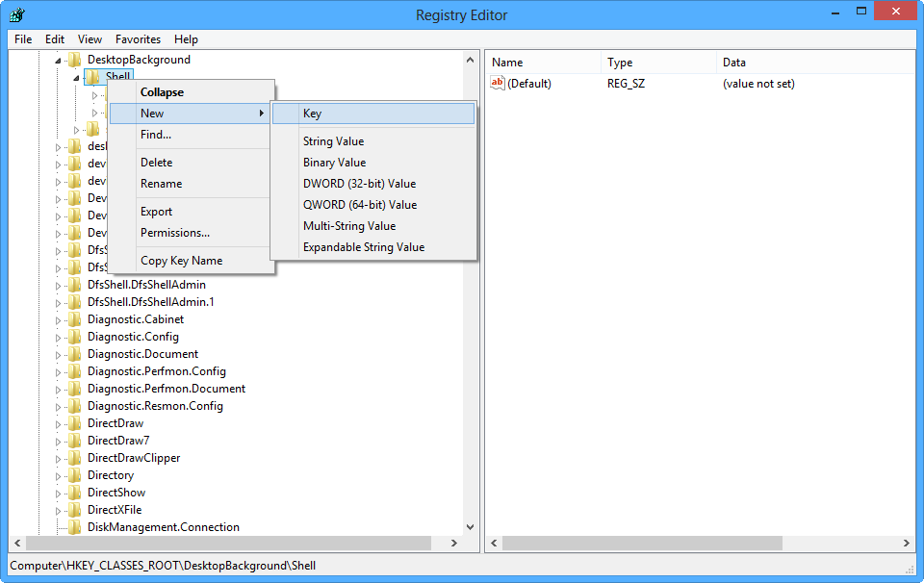Click the Data column header
Viewport: 924px width, 583px height.
pyautogui.click(x=816, y=63)
